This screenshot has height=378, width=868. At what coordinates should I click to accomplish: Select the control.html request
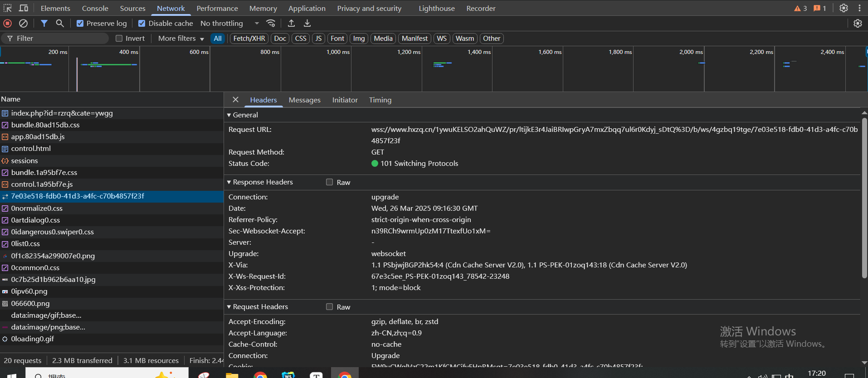coord(31,149)
